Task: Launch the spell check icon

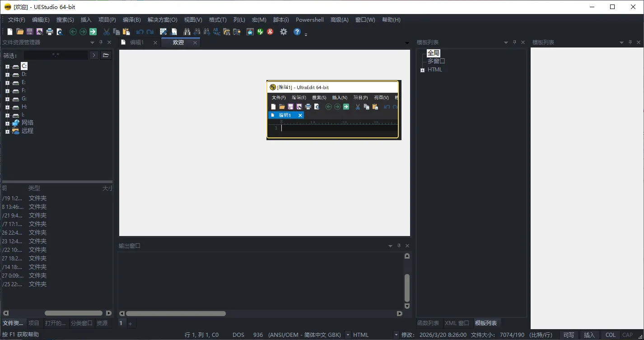Action: pyautogui.click(x=216, y=32)
